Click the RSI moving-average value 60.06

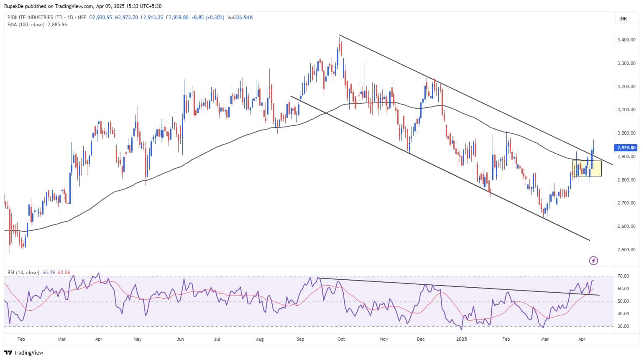(64, 273)
